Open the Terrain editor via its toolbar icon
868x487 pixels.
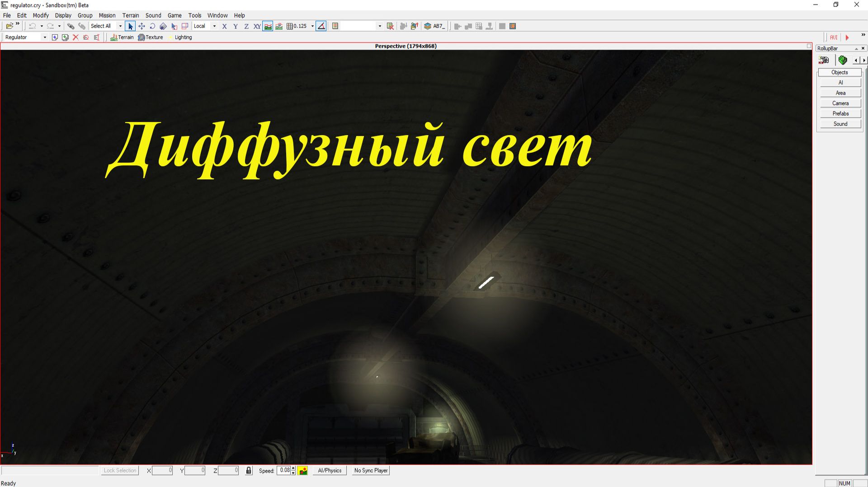122,37
